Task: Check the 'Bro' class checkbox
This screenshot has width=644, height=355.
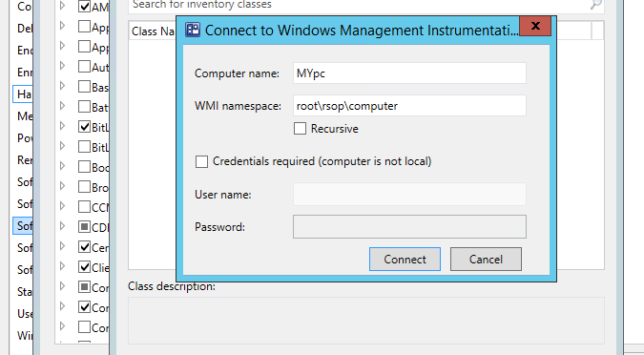Action: tap(84, 186)
